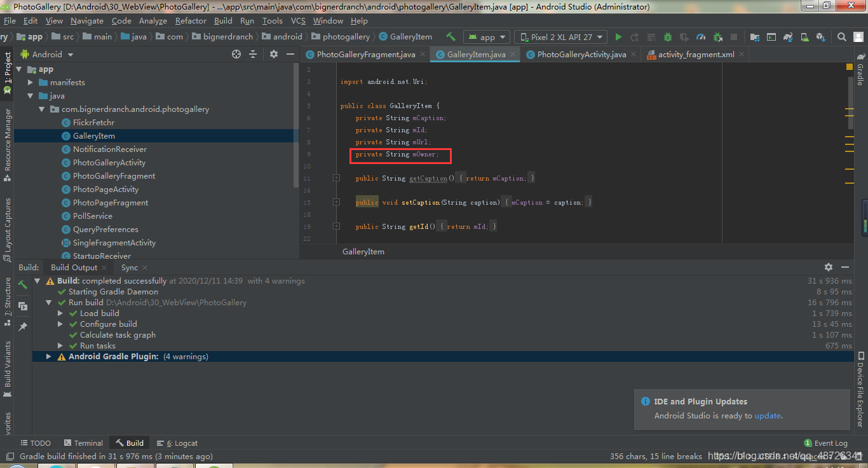Collapse the java folder
868x468 pixels.
[x=31, y=96]
